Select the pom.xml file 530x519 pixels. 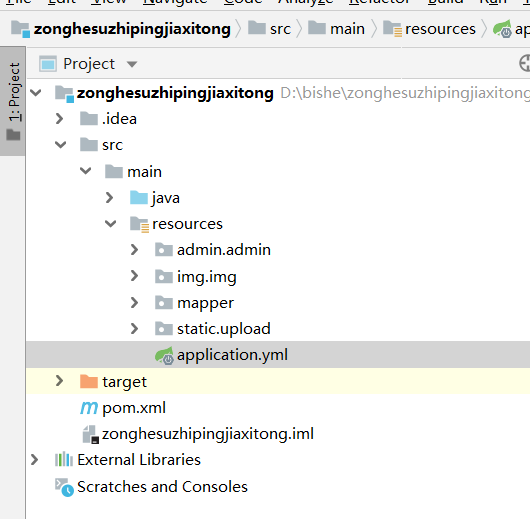click(x=134, y=408)
